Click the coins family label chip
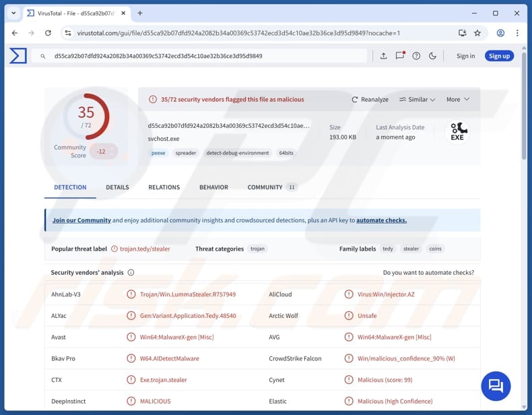The width and height of the screenshot is (532, 415). click(x=435, y=249)
